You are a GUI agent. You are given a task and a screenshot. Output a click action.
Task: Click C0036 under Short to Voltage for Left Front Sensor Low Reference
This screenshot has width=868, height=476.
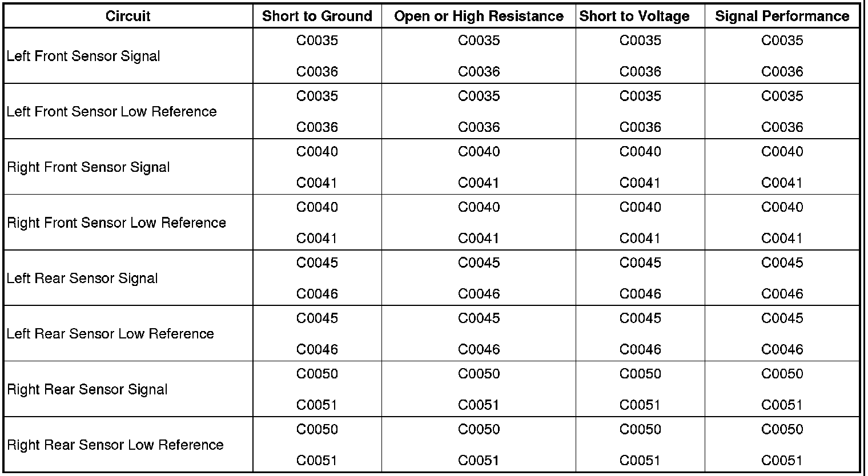click(x=640, y=127)
